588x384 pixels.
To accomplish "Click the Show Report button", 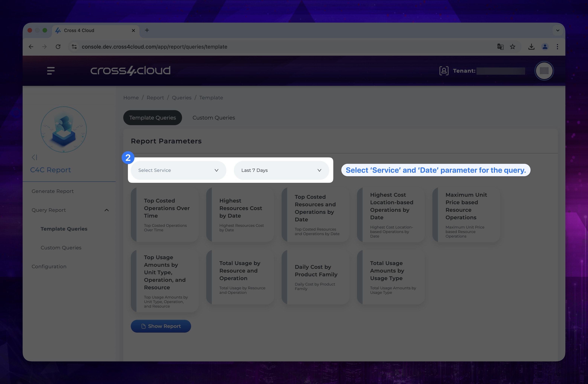I will [x=161, y=326].
